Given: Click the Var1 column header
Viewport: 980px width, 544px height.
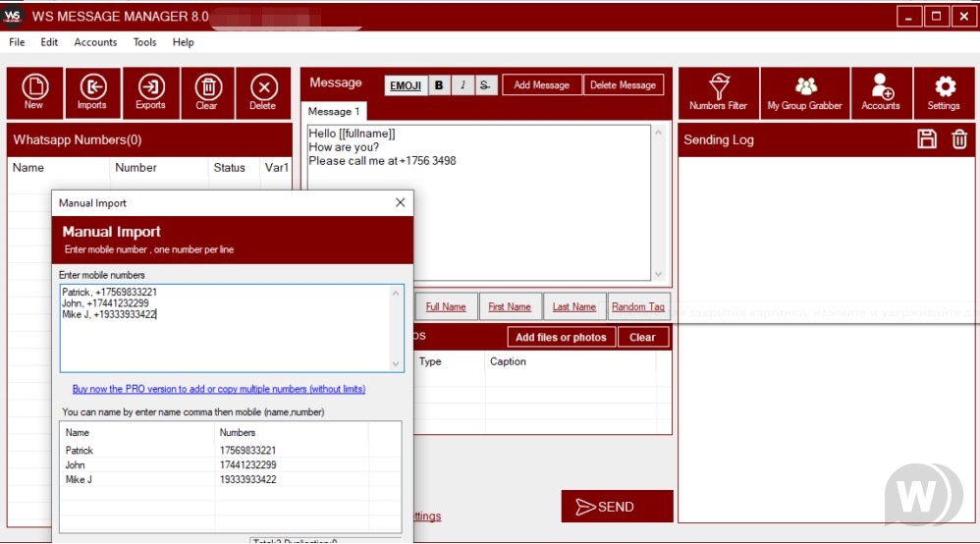Looking at the screenshot, I should tap(276, 168).
